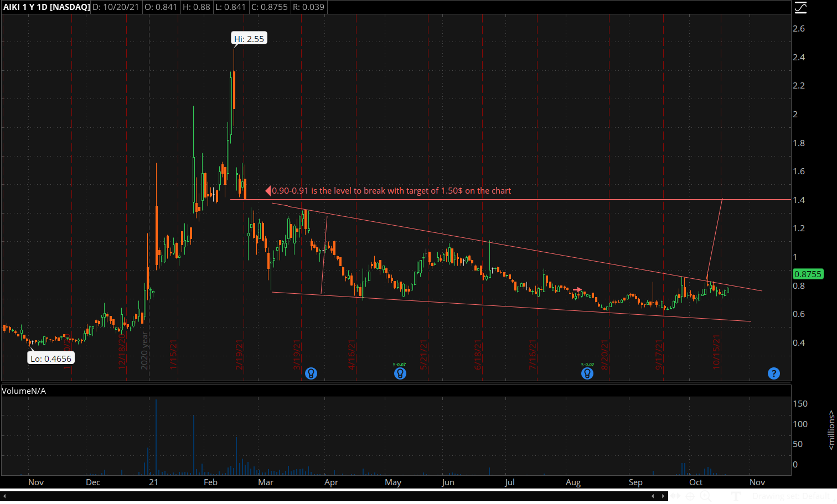Screen dimensions: 837x504
Task: Click the small red arrow drawing near August
Action: (x=577, y=289)
